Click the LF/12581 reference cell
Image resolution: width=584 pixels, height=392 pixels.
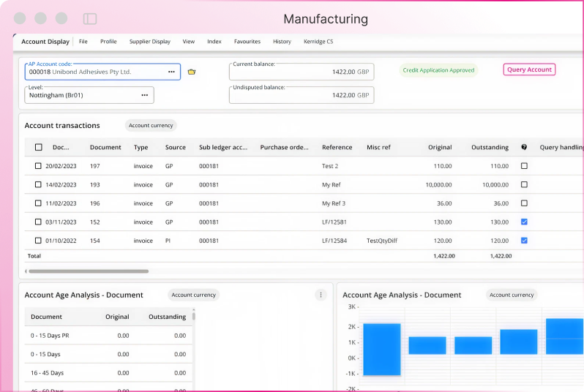334,222
